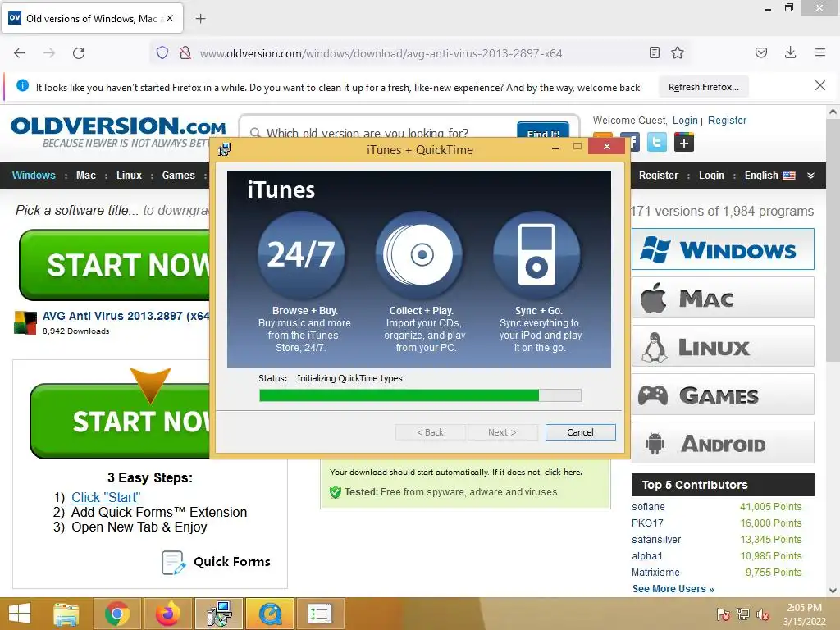The width and height of the screenshot is (840, 630).
Task: Select the Linux platform banner
Action: pyautogui.click(x=723, y=346)
